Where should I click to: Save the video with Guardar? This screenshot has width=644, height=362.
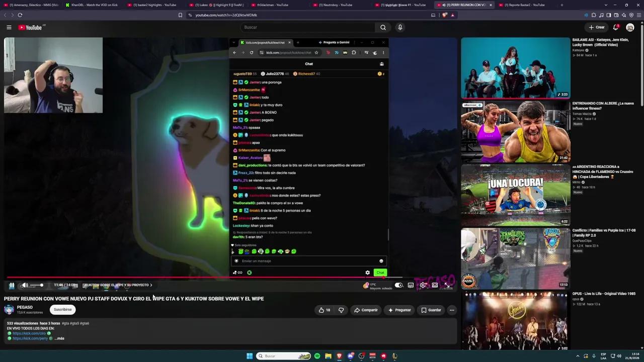click(431, 310)
